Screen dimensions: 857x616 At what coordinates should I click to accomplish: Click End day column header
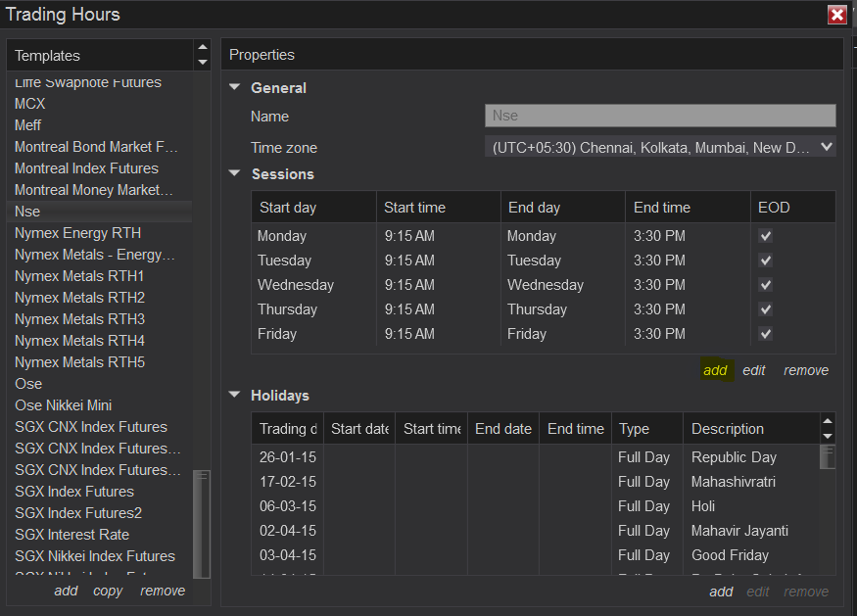click(563, 208)
